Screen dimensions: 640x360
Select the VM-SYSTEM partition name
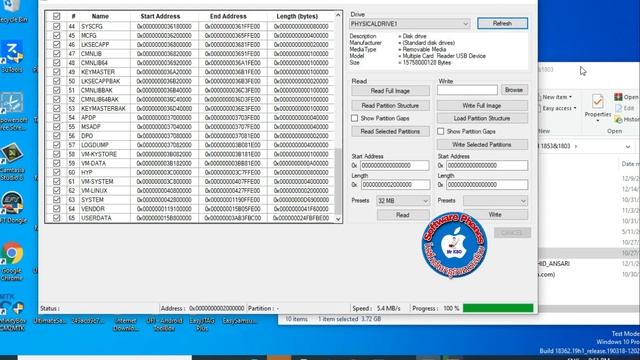tap(97, 182)
